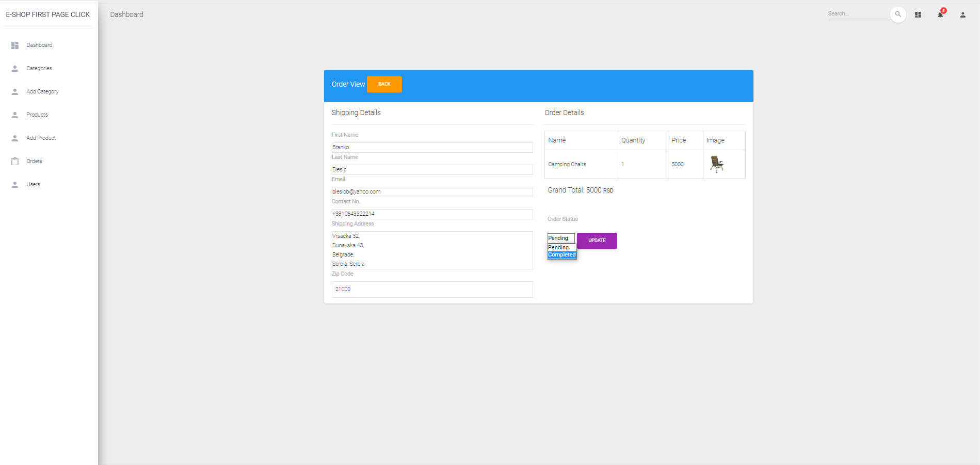The image size is (980, 465).
Task: Select Pending in the status dropdown
Action: tap(558, 247)
